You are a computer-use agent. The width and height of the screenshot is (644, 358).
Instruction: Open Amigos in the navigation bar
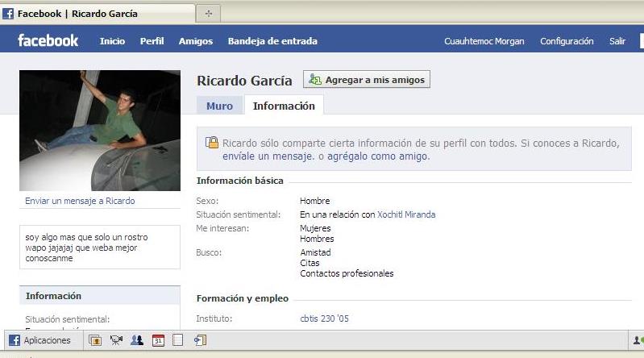pos(195,41)
